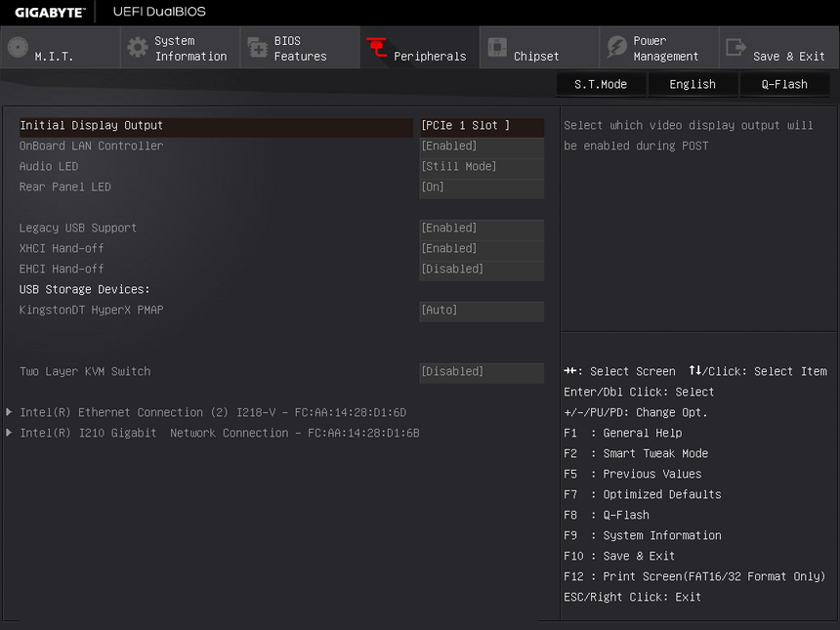The image size is (840, 630).
Task: Click the M.I.T. disc icon
Action: click(x=19, y=48)
